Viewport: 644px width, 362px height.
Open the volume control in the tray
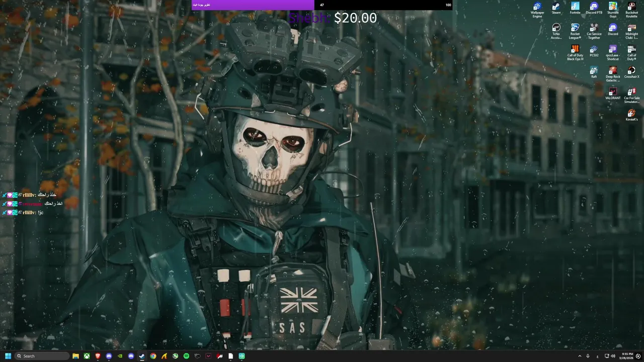(613, 356)
